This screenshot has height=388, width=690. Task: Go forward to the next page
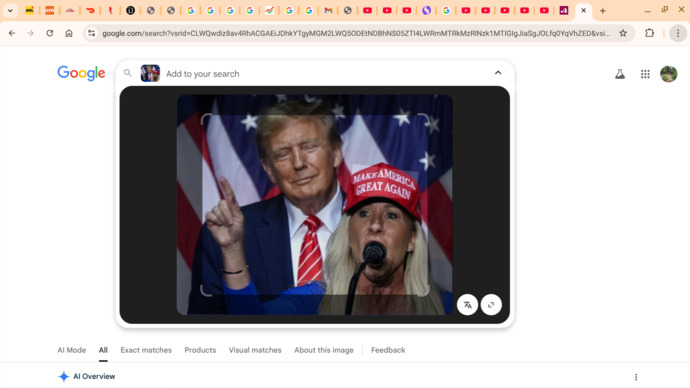click(30, 33)
